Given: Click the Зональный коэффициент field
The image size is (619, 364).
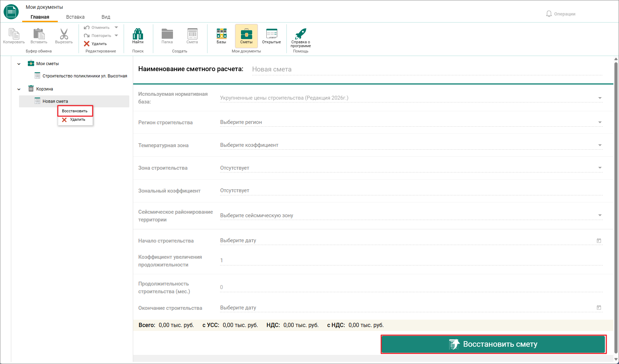Looking at the screenshot, I should [411, 190].
